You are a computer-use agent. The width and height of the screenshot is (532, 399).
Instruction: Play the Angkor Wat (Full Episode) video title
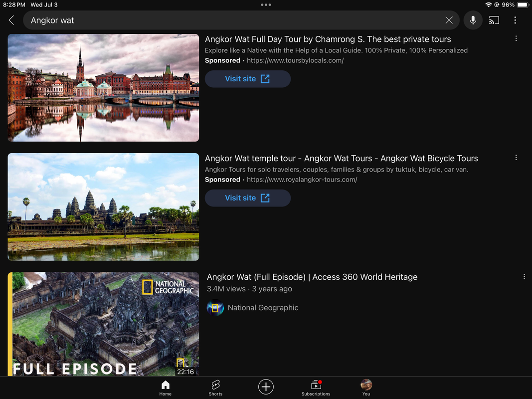(312, 277)
